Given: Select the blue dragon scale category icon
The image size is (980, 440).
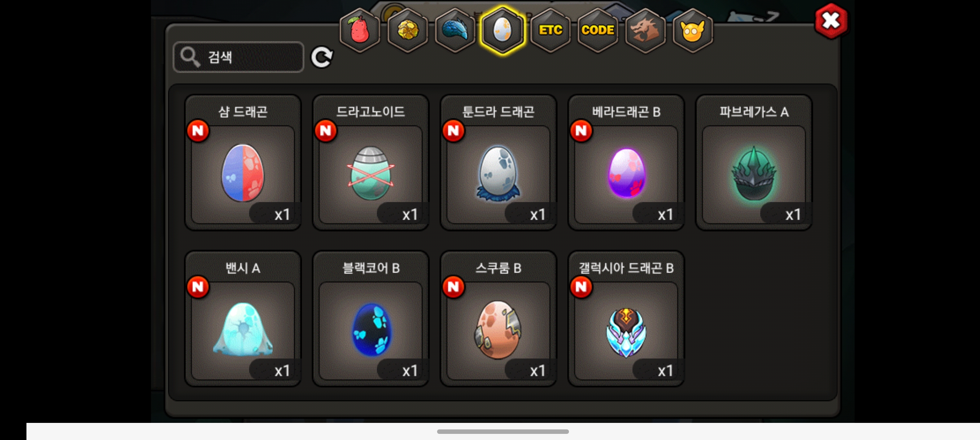Looking at the screenshot, I should coord(455,31).
